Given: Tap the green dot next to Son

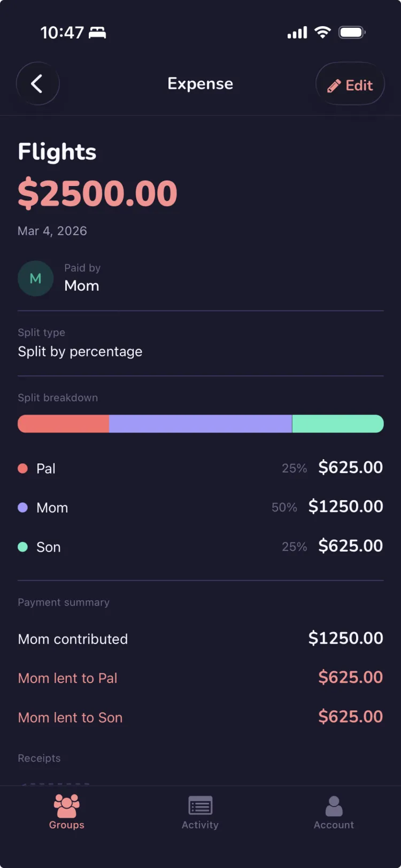Looking at the screenshot, I should coord(22,546).
